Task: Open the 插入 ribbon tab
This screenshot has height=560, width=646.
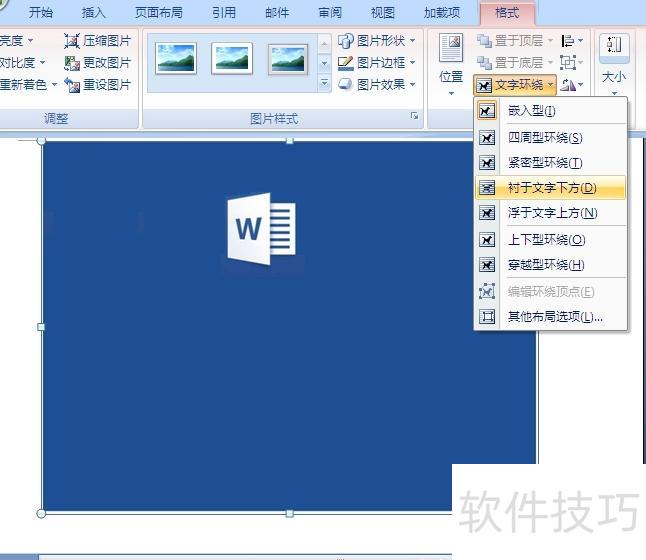Action: click(94, 12)
